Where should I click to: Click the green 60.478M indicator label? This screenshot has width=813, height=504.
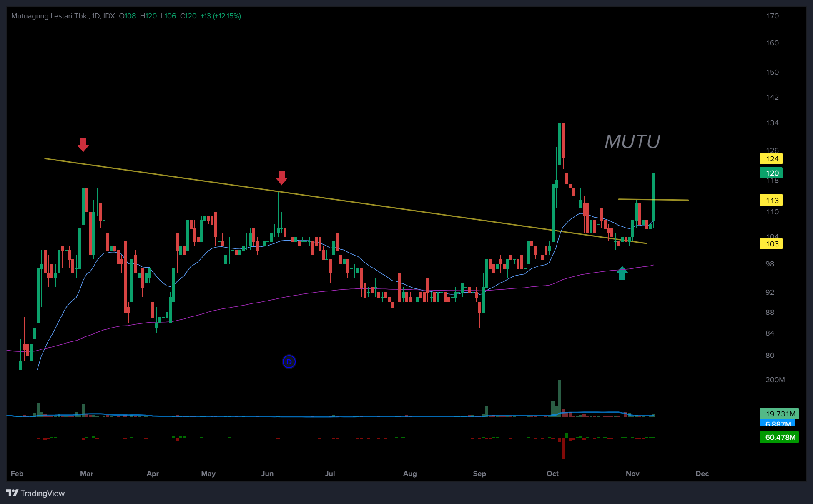[780, 437]
